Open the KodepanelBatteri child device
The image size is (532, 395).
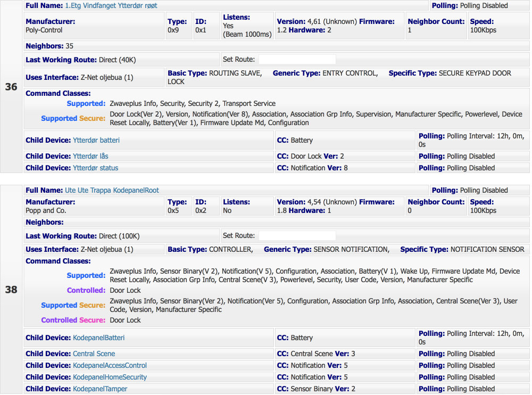point(98,338)
